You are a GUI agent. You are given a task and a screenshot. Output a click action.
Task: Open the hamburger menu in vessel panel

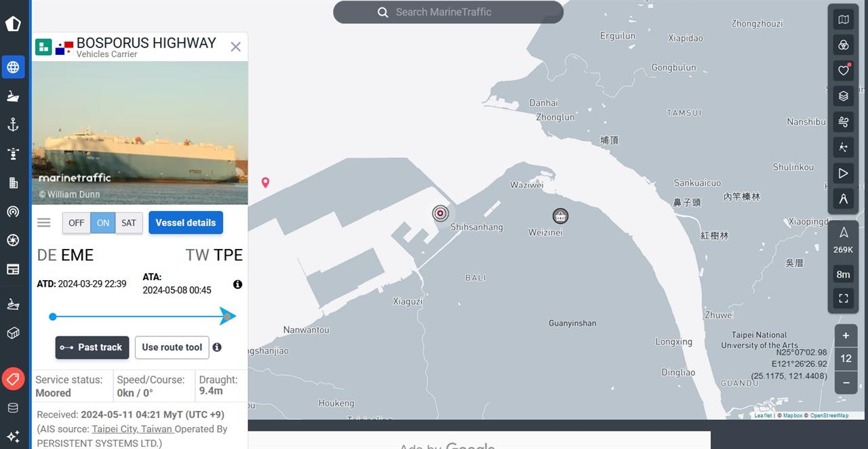click(x=44, y=222)
